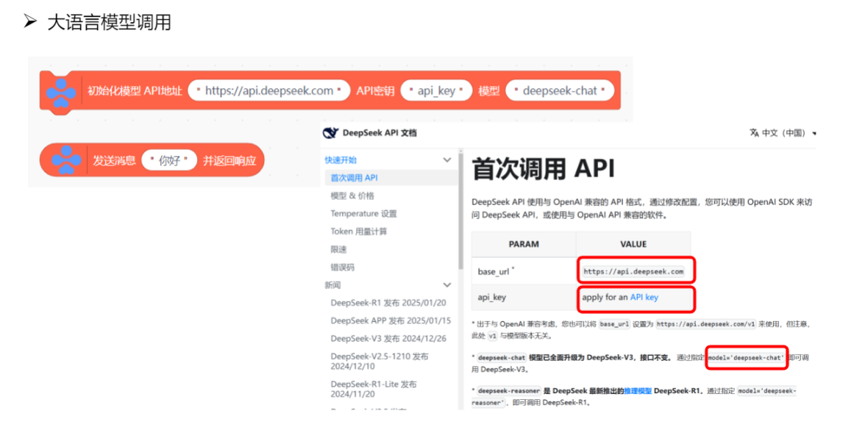
Task: Select the icon on the 发送消息 block
Action: point(66,160)
